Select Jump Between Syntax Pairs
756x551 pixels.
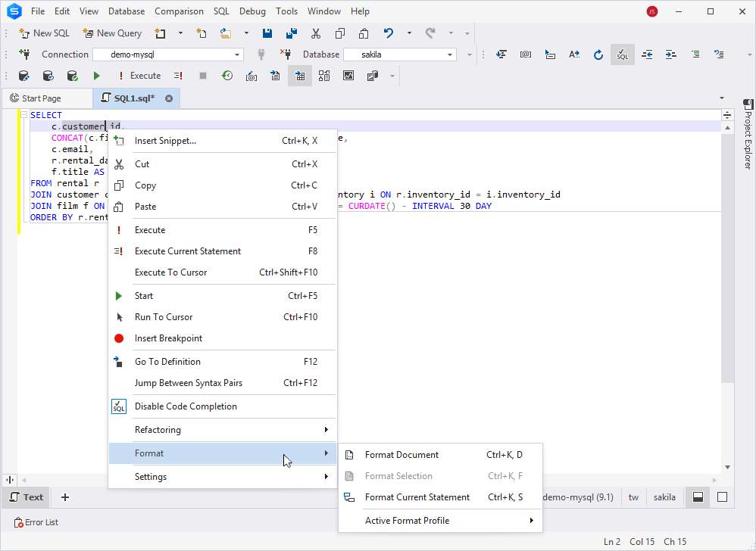pyautogui.click(x=222, y=383)
